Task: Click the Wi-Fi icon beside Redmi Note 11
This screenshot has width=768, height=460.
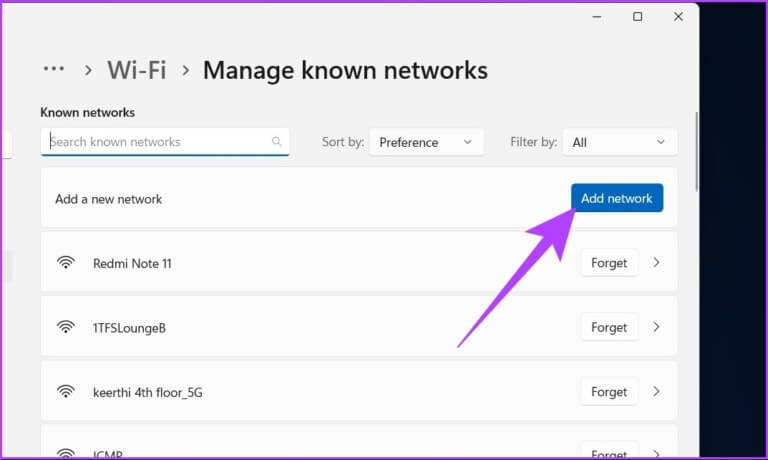Action: (66, 263)
